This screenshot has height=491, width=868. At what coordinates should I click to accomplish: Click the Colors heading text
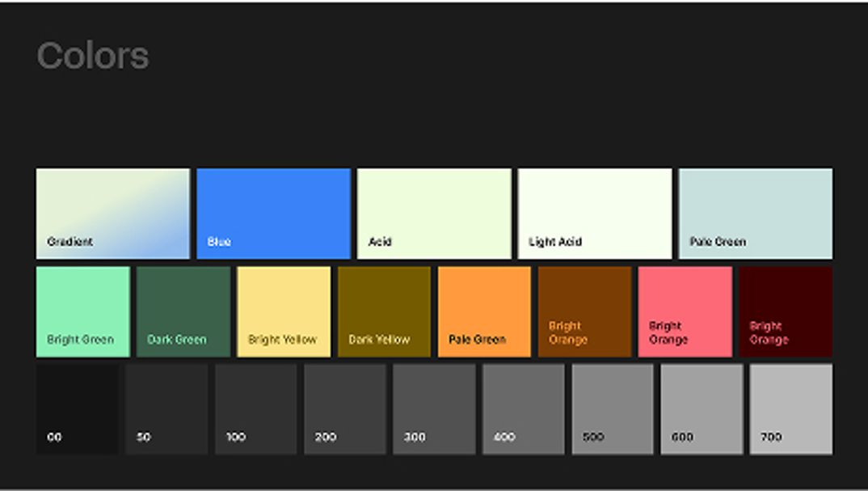point(93,56)
